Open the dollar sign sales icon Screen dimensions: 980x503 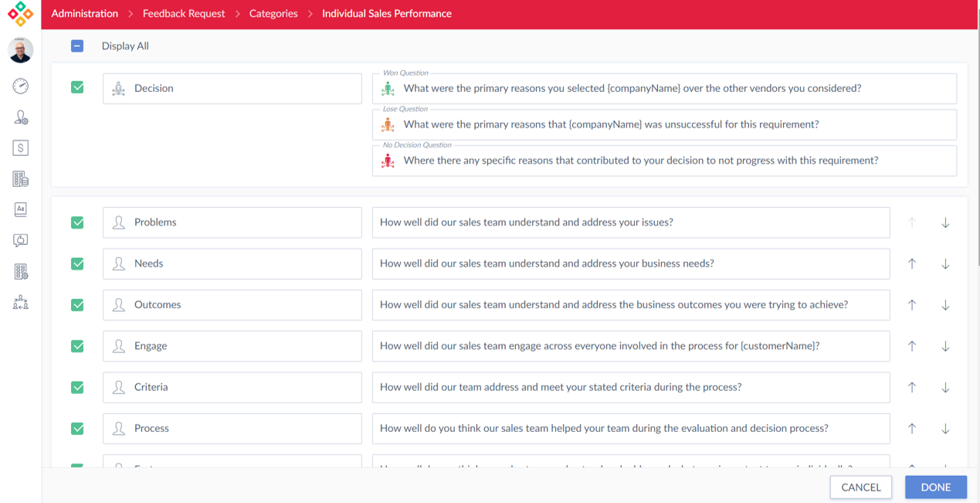pyautogui.click(x=21, y=148)
